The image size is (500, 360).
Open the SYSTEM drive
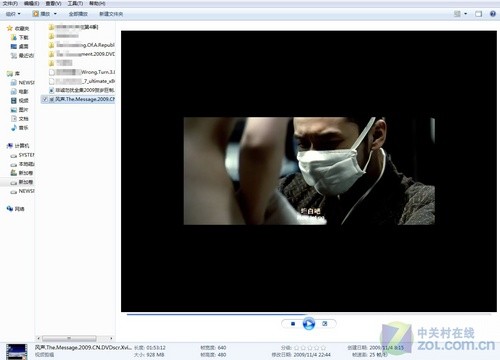click(22, 155)
